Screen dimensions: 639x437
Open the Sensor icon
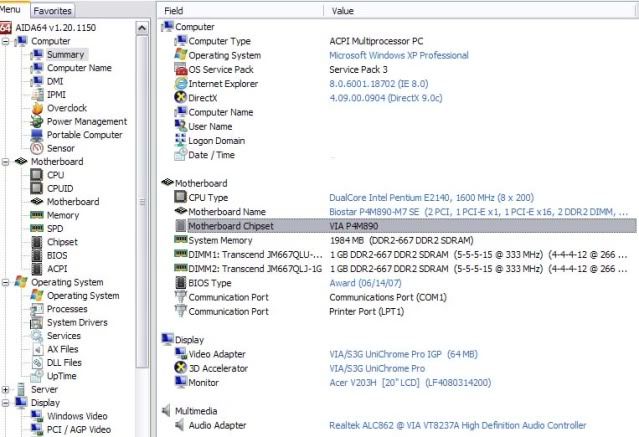click(37, 148)
